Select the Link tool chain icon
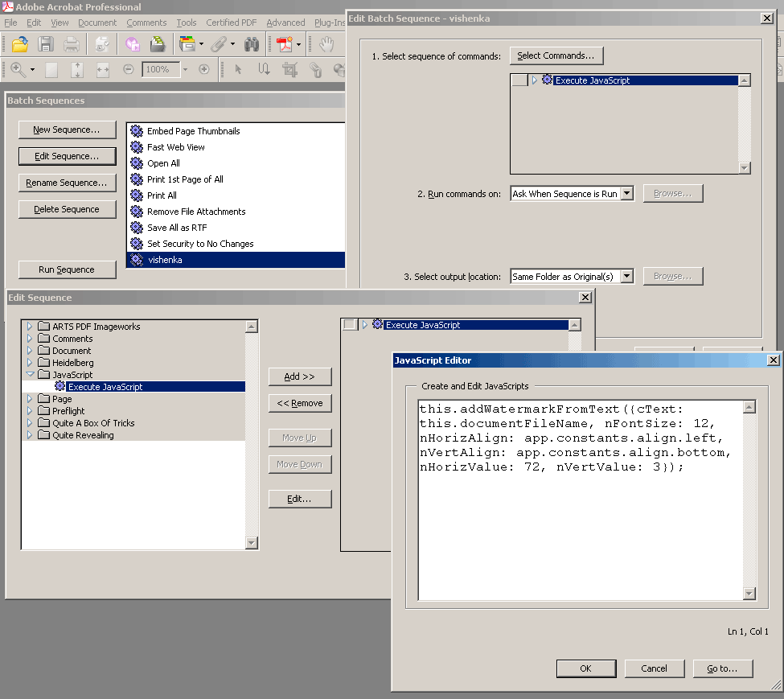 pyautogui.click(x=315, y=69)
